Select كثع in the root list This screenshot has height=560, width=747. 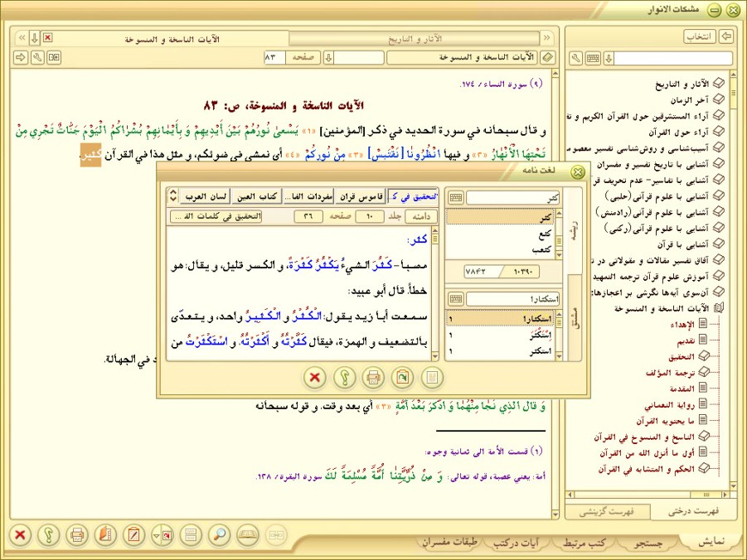pos(545,234)
